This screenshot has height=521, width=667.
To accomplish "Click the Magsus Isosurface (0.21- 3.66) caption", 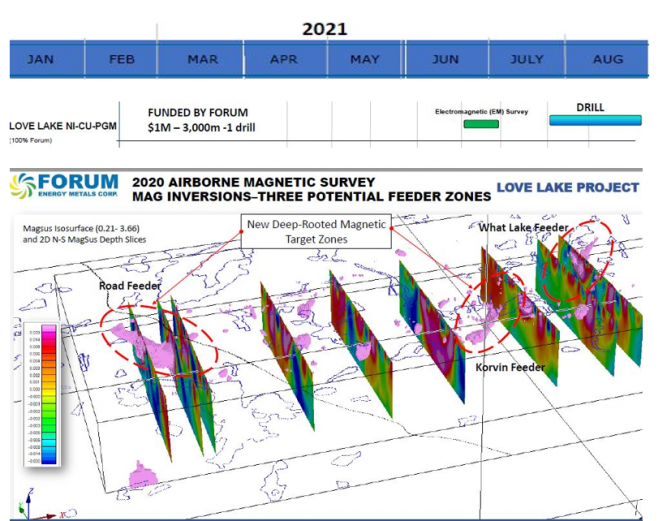I will (81, 228).
